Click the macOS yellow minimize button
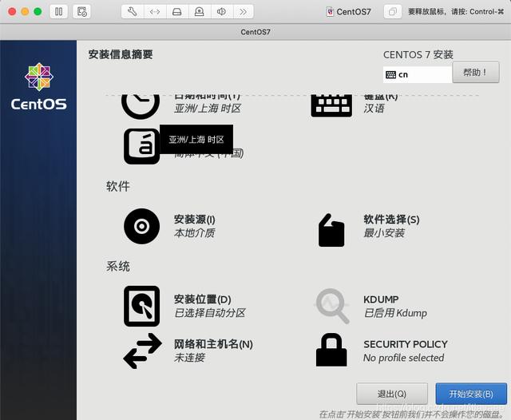Image resolution: width=511 pixels, height=420 pixels. click(25, 12)
